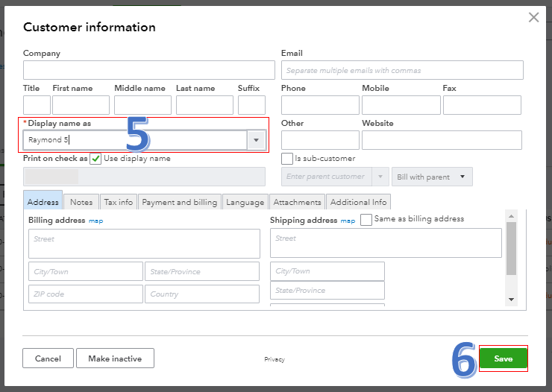This screenshot has width=552, height=392.
Task: Open the Tax info tab
Action: (119, 202)
